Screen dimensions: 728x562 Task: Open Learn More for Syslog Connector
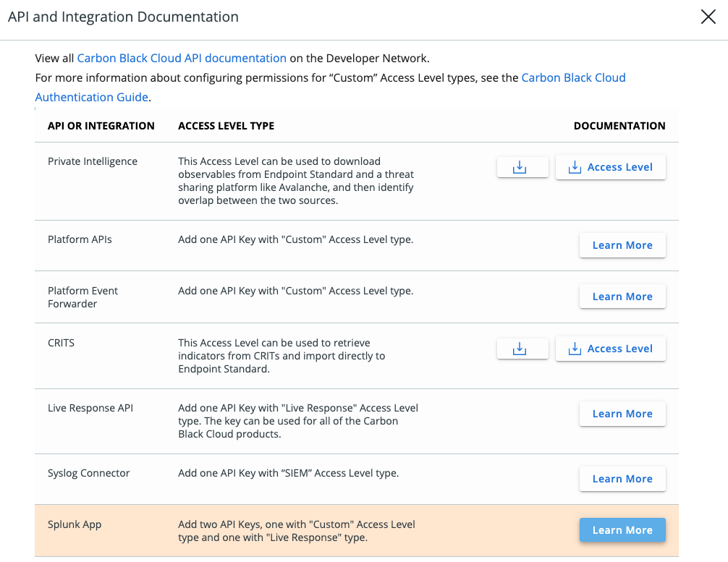[622, 479]
